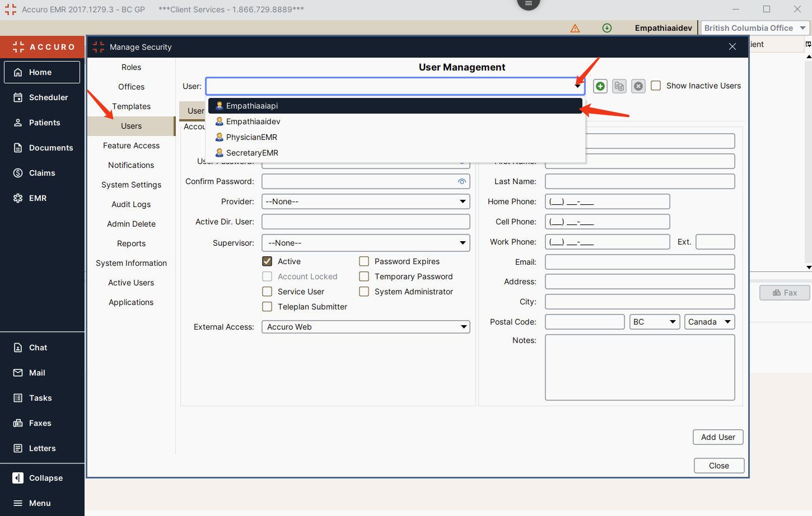Viewport: 812px width, 516px height.
Task: Select Empathiaaidev from the user list
Action: click(395, 121)
